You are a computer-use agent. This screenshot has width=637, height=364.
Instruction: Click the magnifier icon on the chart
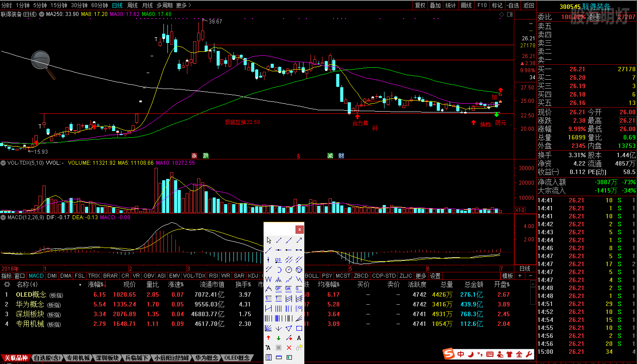43,64
